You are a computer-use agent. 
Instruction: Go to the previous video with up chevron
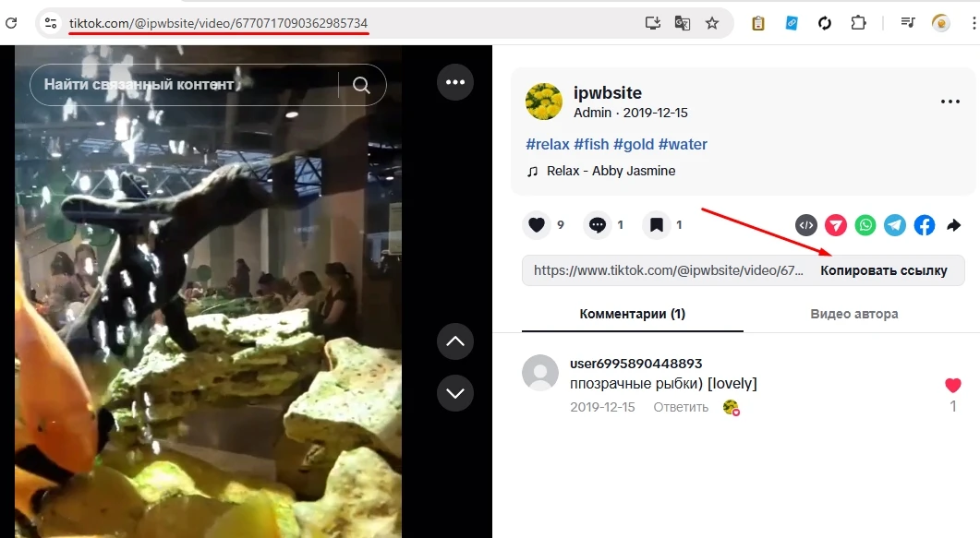tap(454, 341)
